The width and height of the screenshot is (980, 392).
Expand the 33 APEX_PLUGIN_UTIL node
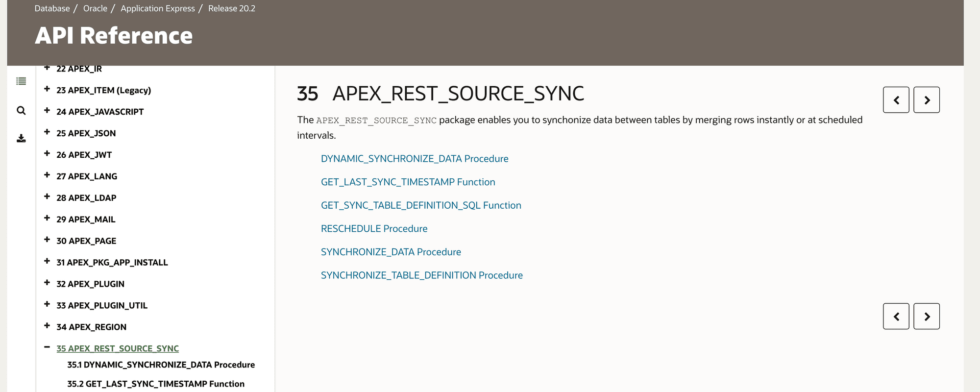47,304
